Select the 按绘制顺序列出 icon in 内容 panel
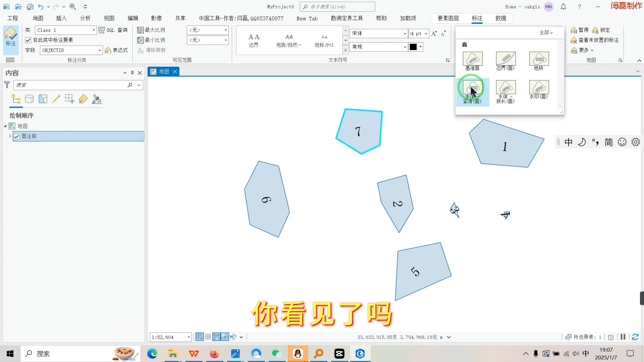 tap(16, 99)
